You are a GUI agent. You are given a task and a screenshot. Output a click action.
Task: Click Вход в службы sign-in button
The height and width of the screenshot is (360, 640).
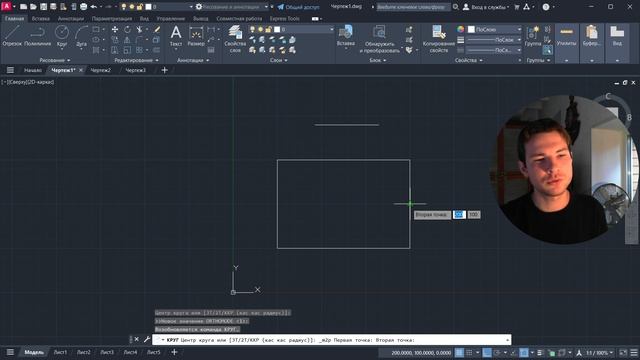[486, 7]
